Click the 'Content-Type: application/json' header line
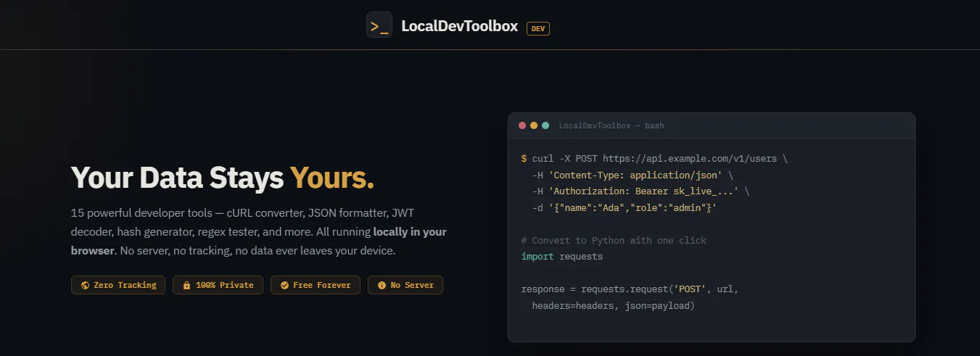 pos(633,175)
